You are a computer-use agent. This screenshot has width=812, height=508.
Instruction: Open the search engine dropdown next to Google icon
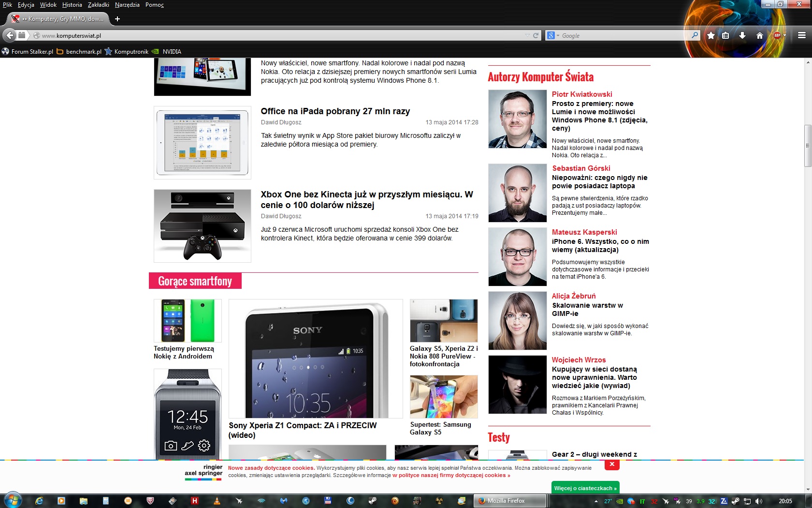(558, 36)
